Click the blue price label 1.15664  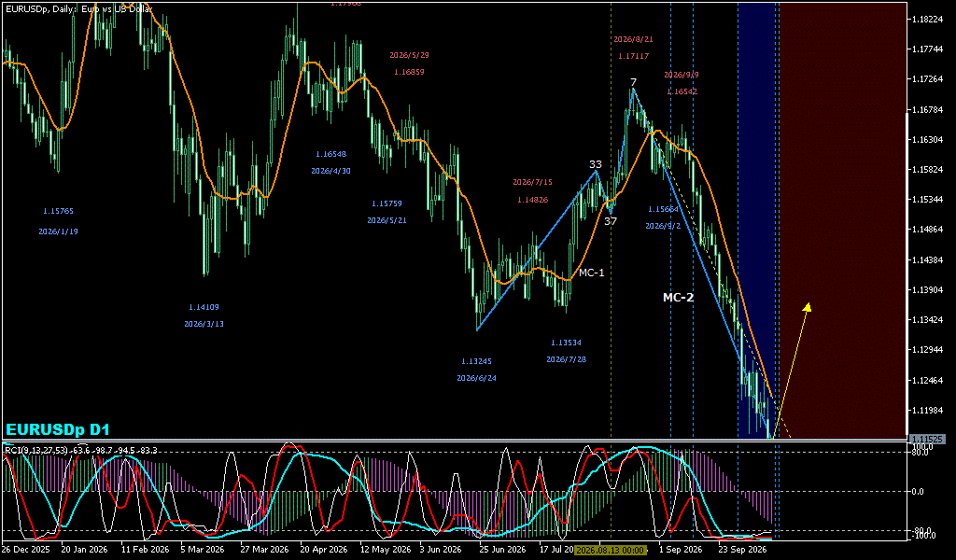663,209
